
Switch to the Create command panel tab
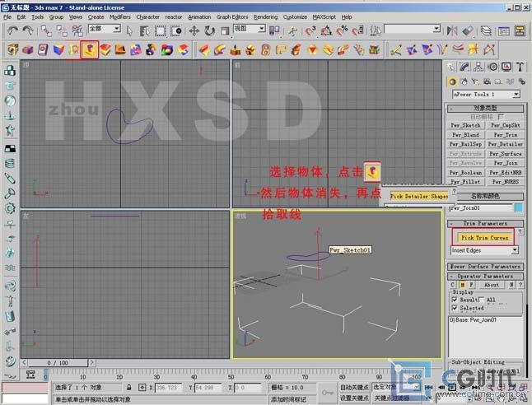point(451,67)
